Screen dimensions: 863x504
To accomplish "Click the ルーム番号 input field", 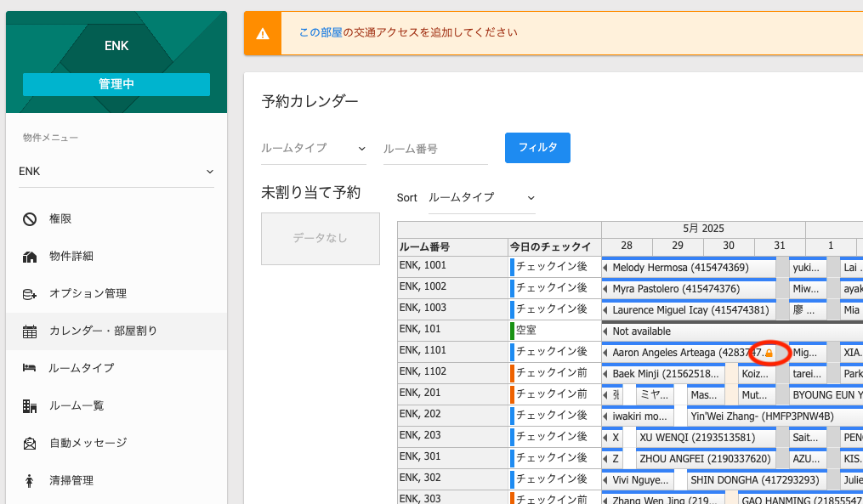I will (434, 149).
